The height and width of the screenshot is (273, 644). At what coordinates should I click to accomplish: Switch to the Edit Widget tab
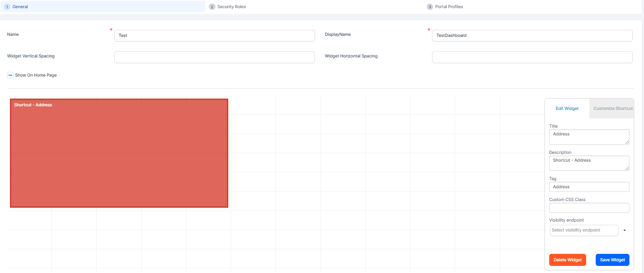coord(567,108)
